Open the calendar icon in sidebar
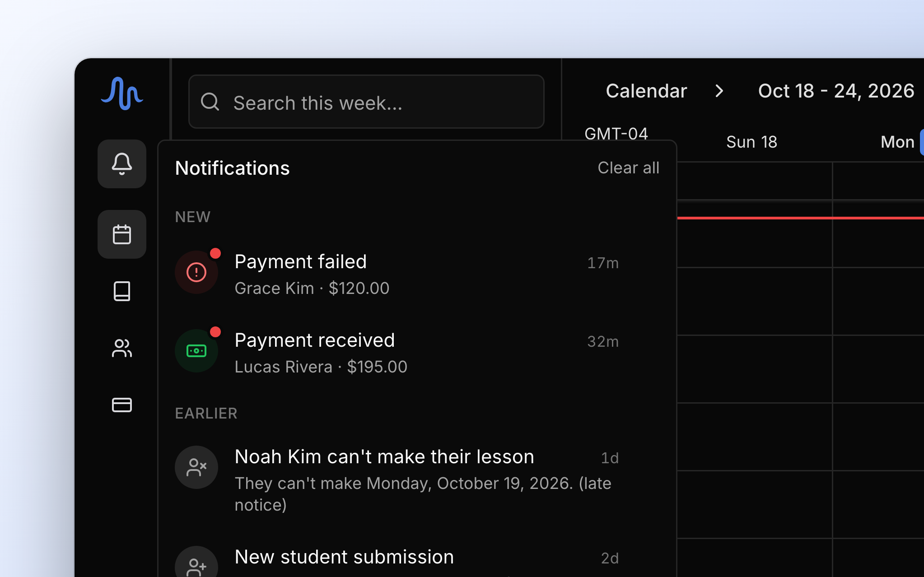The image size is (924, 577). 122,234
